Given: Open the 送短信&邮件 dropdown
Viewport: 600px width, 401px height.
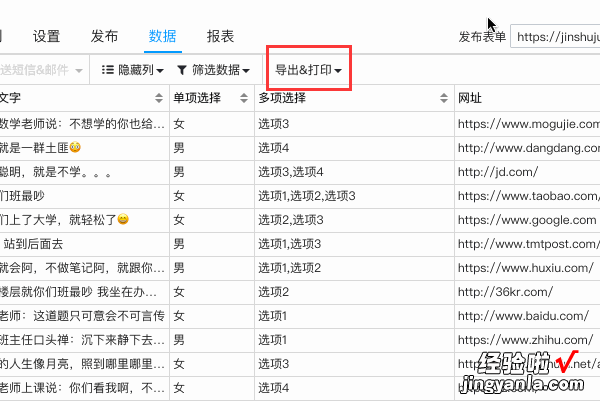Looking at the screenshot, I should click(41, 70).
